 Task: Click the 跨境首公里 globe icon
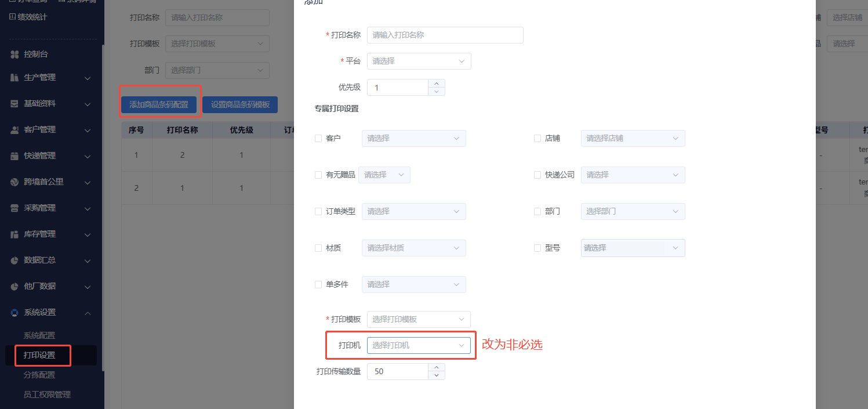[x=15, y=182]
